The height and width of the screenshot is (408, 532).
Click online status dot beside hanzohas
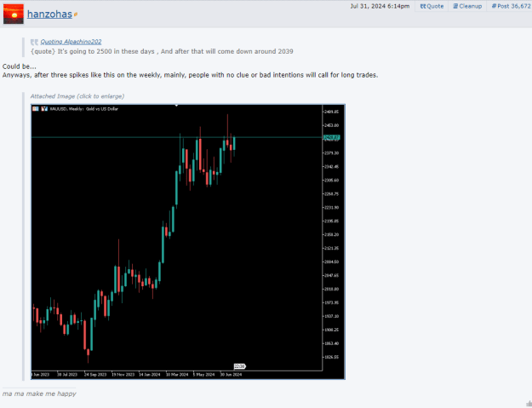click(x=76, y=14)
